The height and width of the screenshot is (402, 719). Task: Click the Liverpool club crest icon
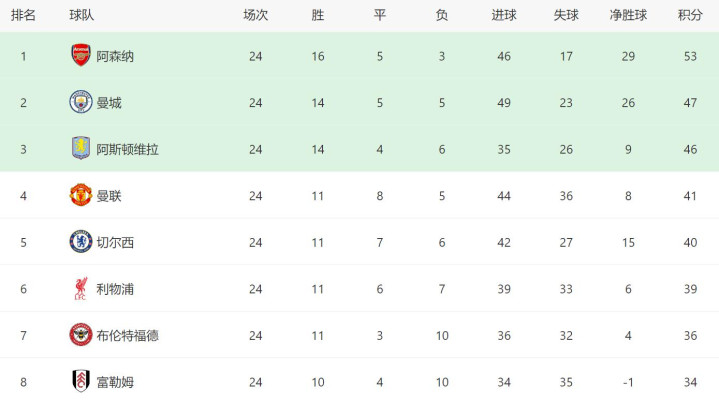(81, 289)
